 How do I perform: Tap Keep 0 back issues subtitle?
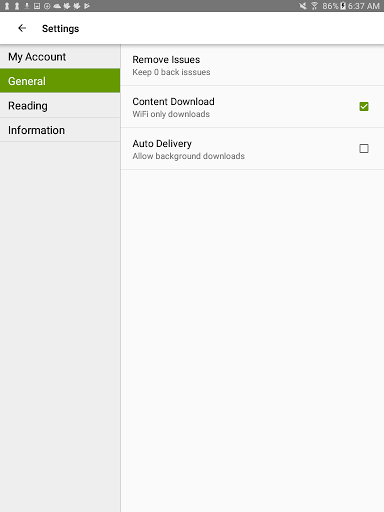click(x=171, y=72)
